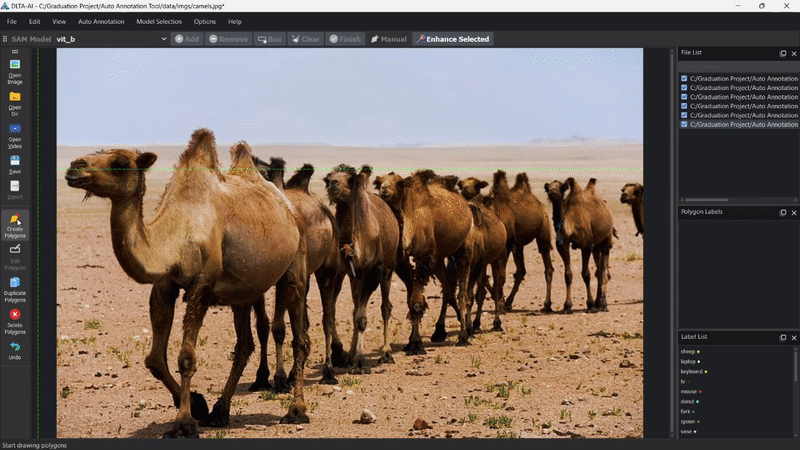Click the Add point button in SAM toolbar

[187, 39]
